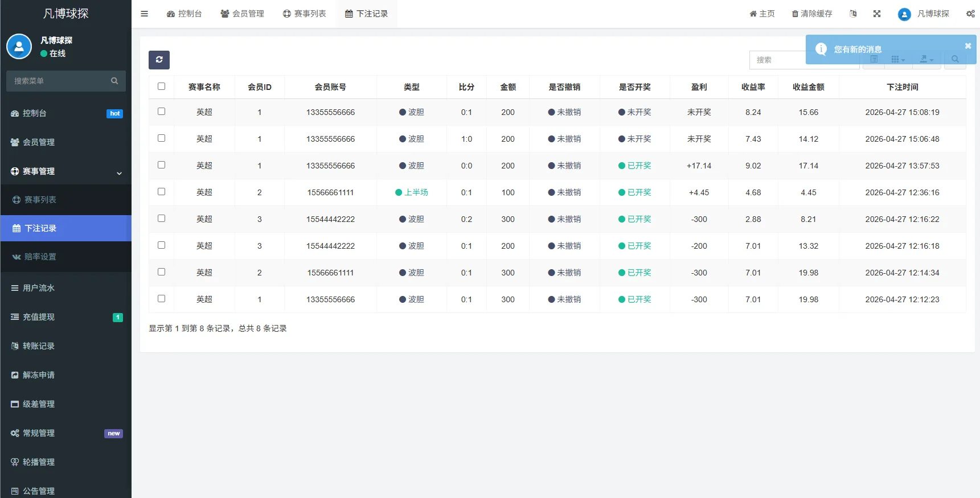Toggle fullscreen with the expand arrows icon

point(877,14)
